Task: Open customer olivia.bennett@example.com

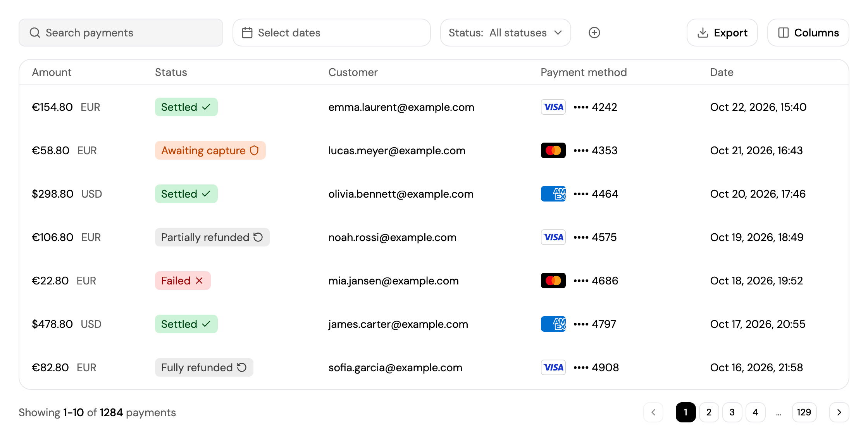Action: 401,194
